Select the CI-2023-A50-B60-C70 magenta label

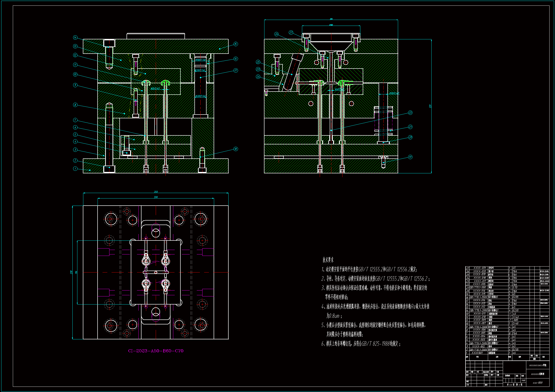point(156,351)
